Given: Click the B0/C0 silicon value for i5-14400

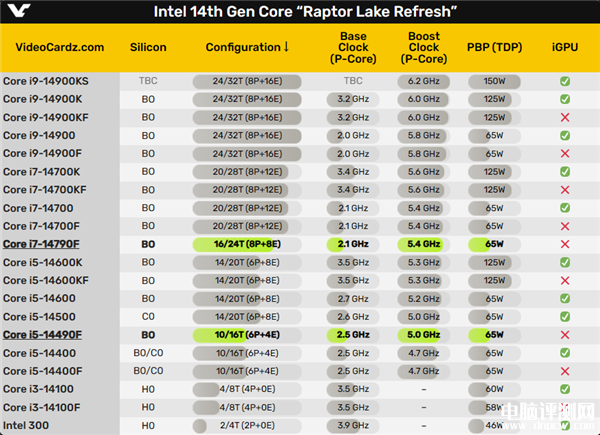Looking at the screenshot, I should click(x=148, y=353).
